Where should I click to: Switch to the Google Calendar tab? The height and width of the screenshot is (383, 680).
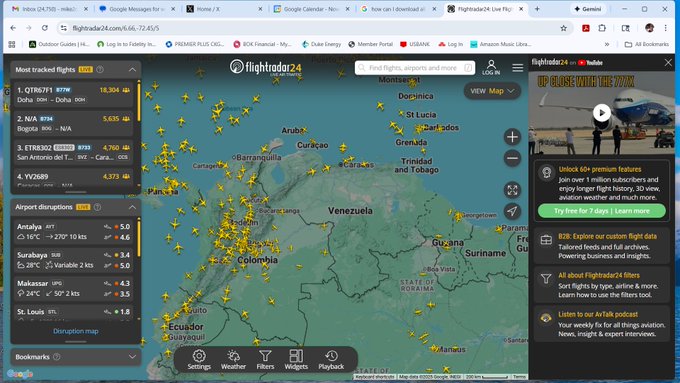[x=311, y=9]
